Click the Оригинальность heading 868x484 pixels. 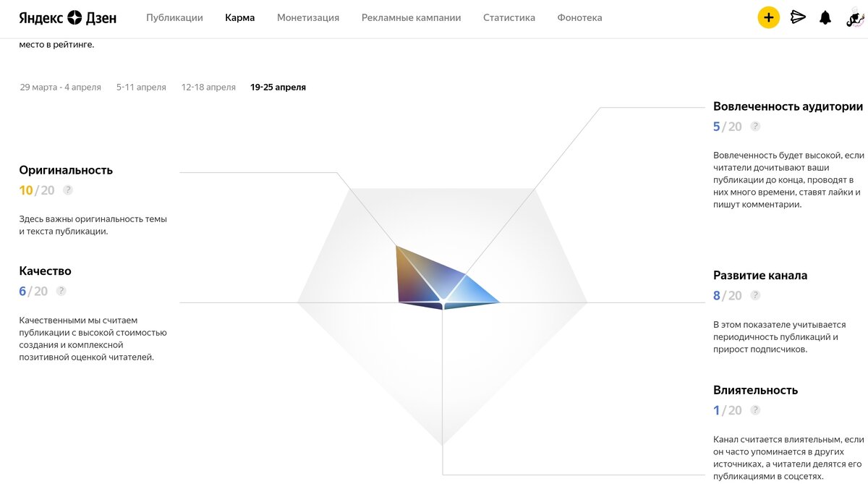point(66,170)
